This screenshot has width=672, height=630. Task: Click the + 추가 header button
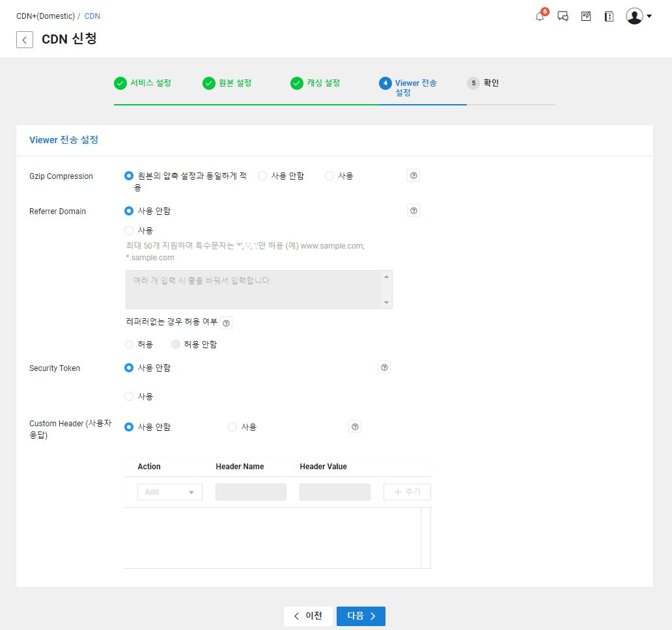point(407,492)
